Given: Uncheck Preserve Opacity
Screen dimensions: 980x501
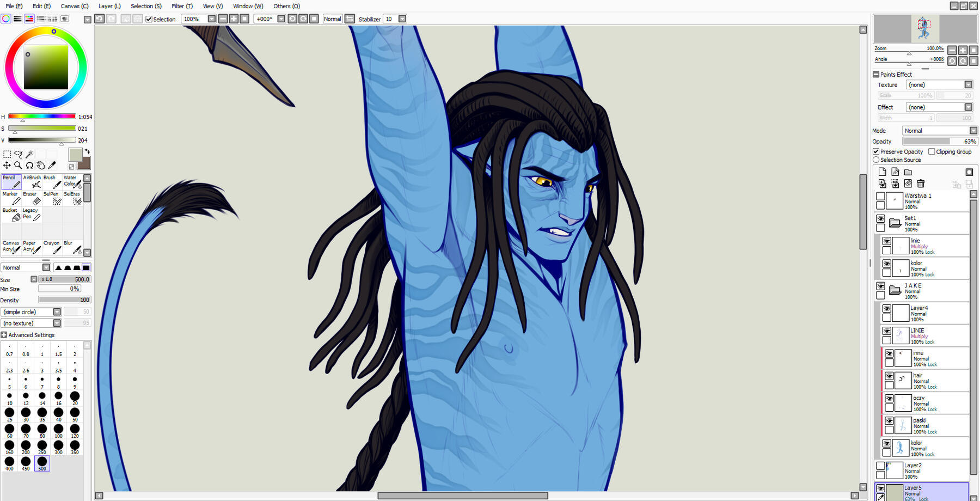Looking at the screenshot, I should [x=876, y=152].
